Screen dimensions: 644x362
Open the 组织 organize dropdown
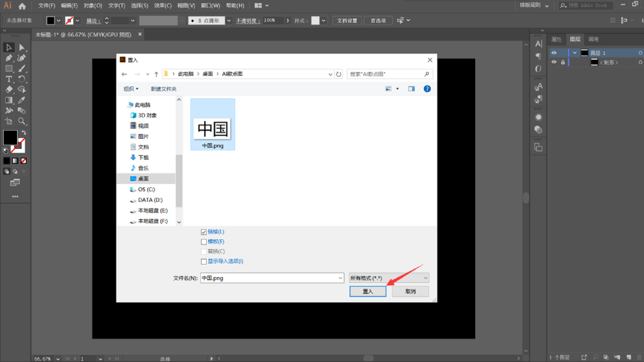[x=131, y=89]
